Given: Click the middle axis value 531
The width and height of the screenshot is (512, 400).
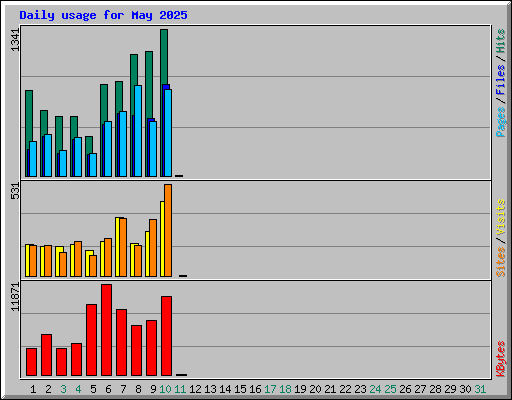Looking at the screenshot, I should [x=15, y=191].
